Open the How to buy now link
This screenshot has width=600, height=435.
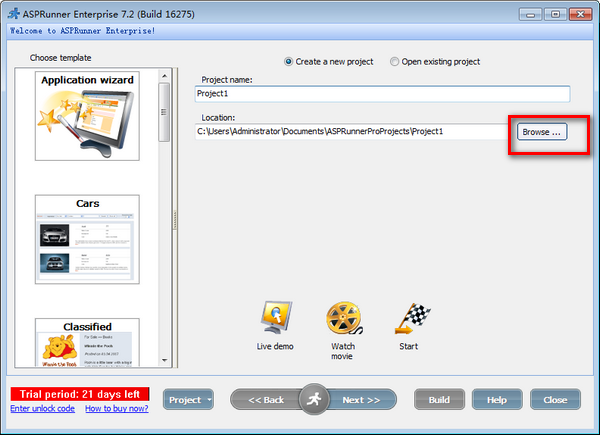click(117, 408)
